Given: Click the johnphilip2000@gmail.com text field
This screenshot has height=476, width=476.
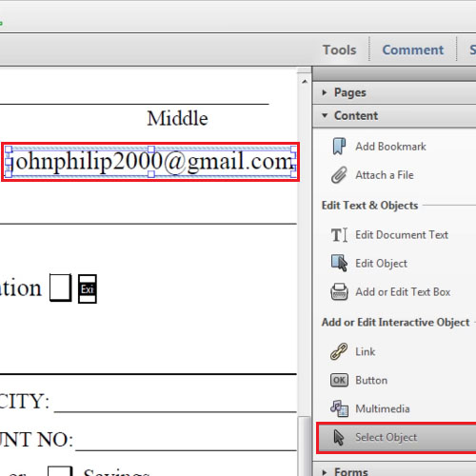Looking at the screenshot, I should pyautogui.click(x=150, y=162).
